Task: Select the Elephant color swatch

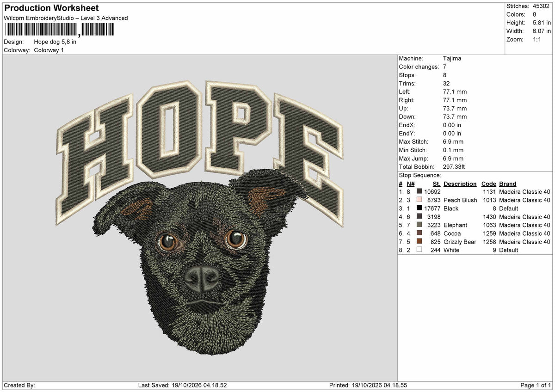Action: [x=419, y=225]
